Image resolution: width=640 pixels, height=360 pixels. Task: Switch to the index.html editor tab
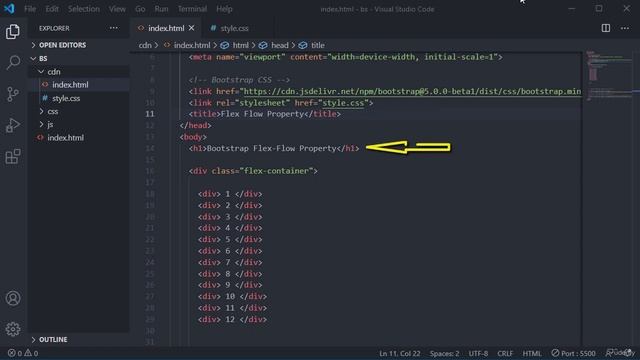pyautogui.click(x=166, y=28)
